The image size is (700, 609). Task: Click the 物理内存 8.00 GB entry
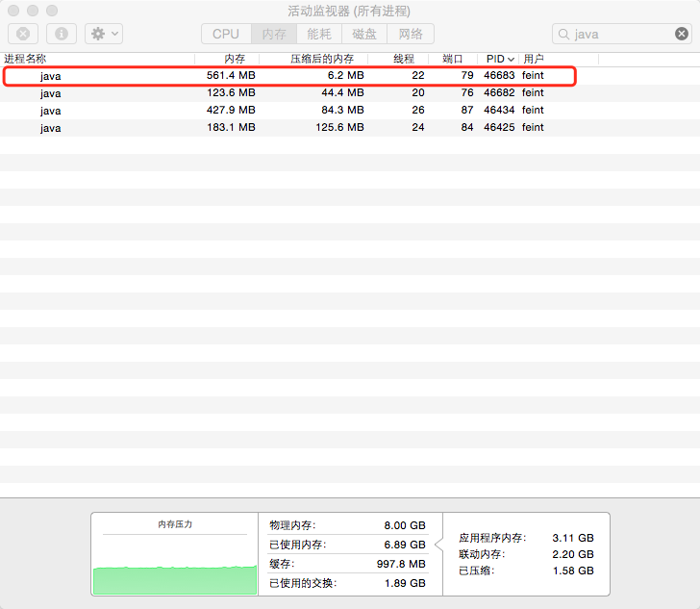[348, 525]
